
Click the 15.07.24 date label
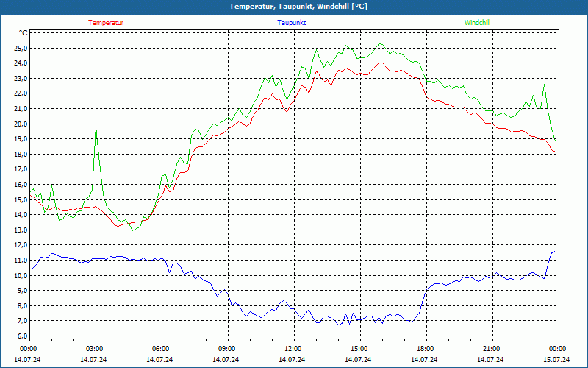tap(557, 359)
